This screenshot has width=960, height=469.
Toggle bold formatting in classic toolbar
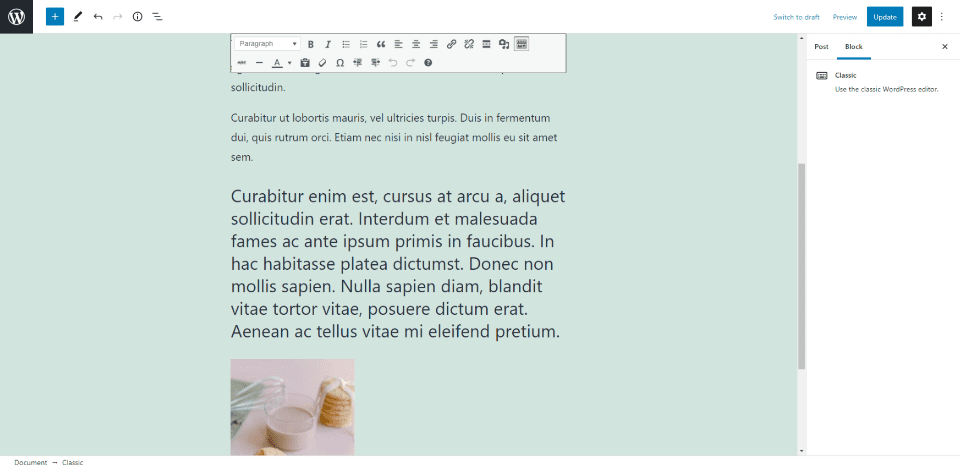[311, 44]
